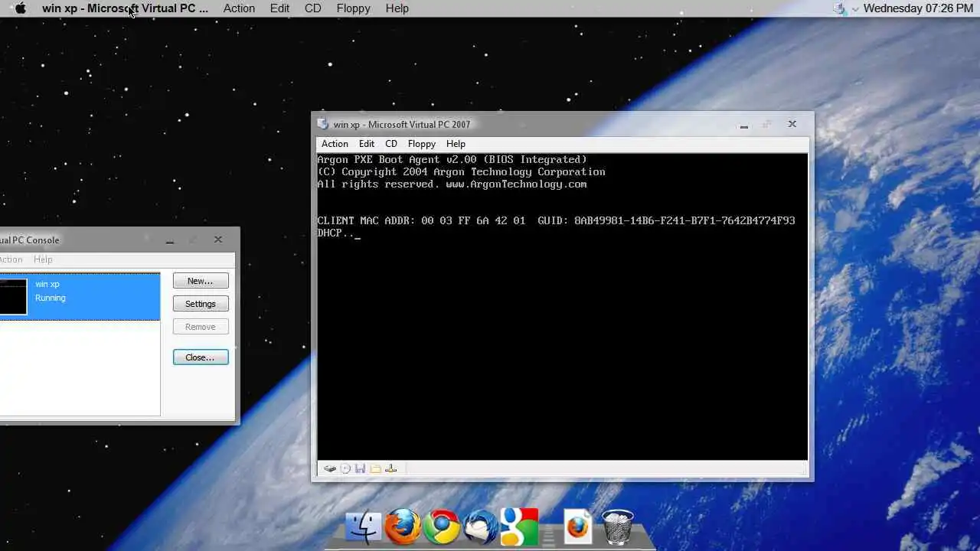
Task: Click the Running status of win xp
Action: tap(51, 298)
